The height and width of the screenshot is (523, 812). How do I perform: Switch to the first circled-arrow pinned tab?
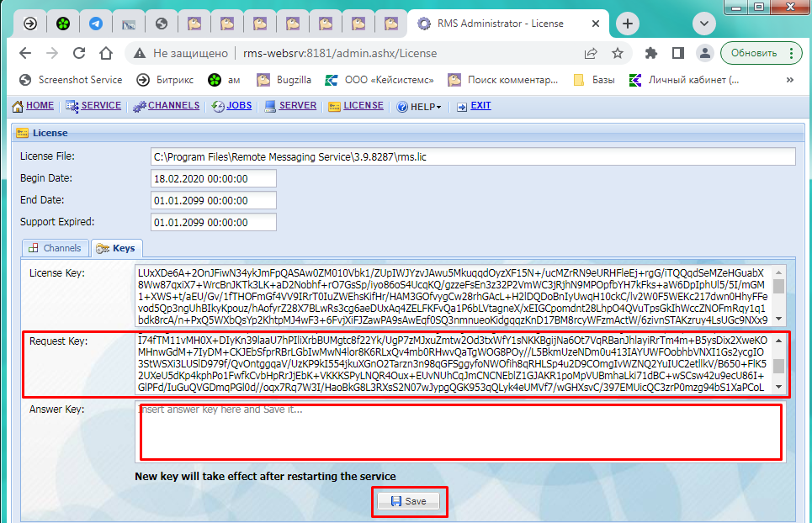pyautogui.click(x=30, y=24)
